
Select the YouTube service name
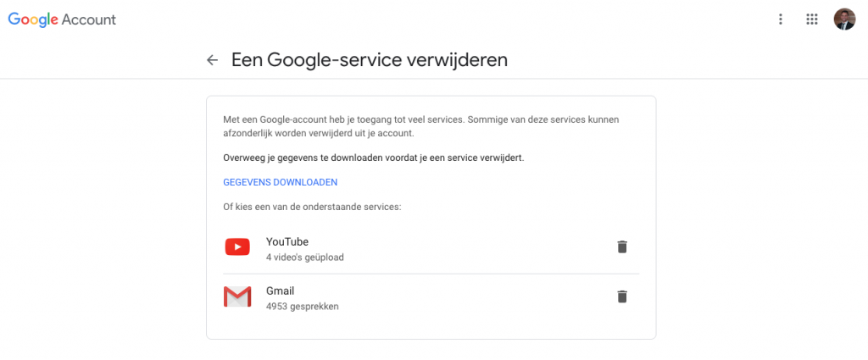pyautogui.click(x=287, y=241)
